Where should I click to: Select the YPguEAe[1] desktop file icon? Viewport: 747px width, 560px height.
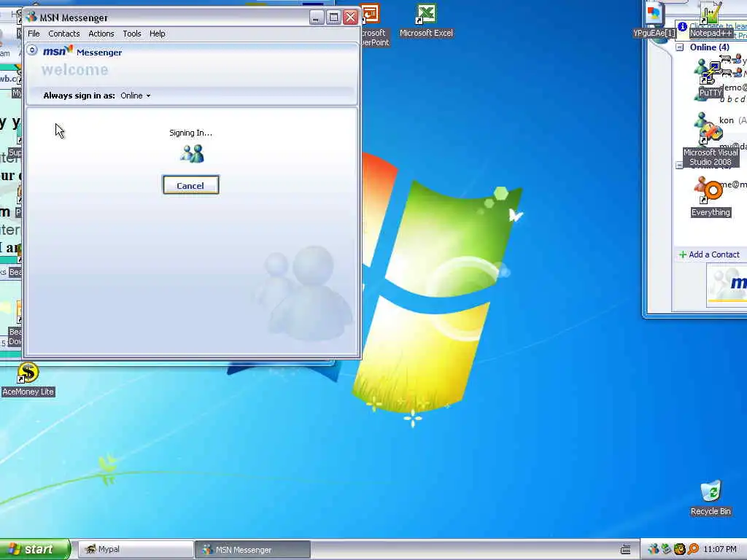coord(654,20)
